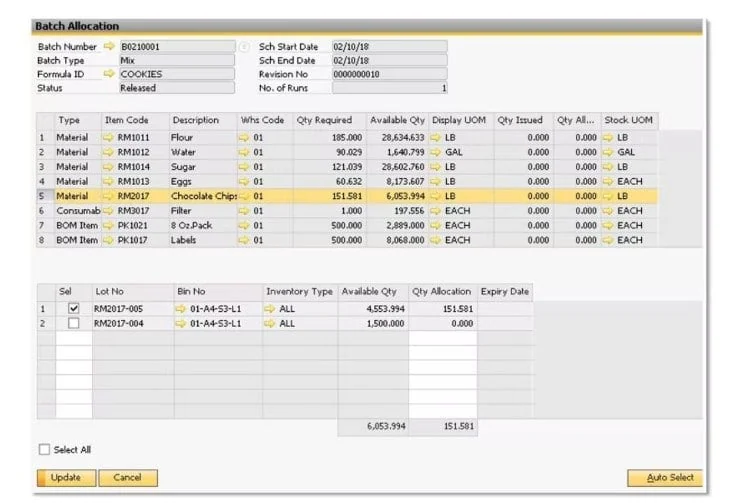The image size is (736, 503).
Task: Open Stock UOM link arrow for Eggs
Action: tap(608, 181)
